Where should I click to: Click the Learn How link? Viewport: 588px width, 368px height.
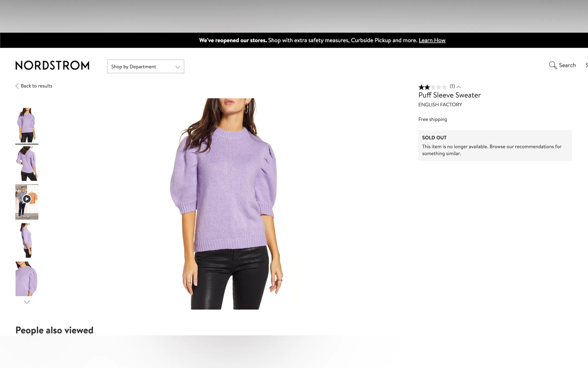pyautogui.click(x=432, y=40)
